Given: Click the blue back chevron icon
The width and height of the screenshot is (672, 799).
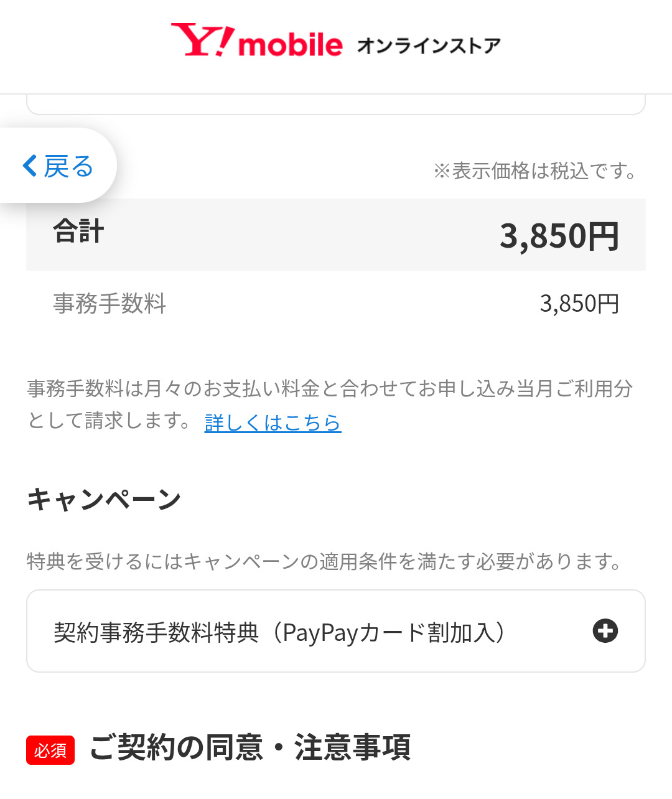Looking at the screenshot, I should pos(30,166).
